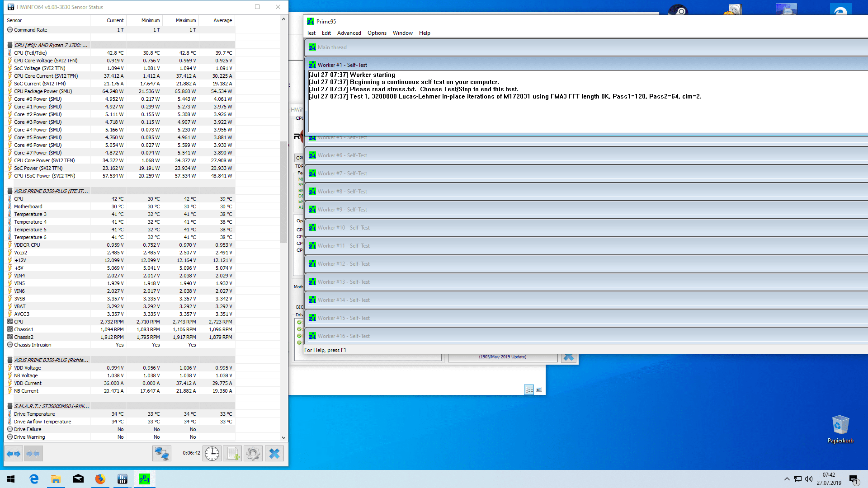Select the CPU Package Power (SMU) row
Screen dimensions: 868x488
point(120,91)
